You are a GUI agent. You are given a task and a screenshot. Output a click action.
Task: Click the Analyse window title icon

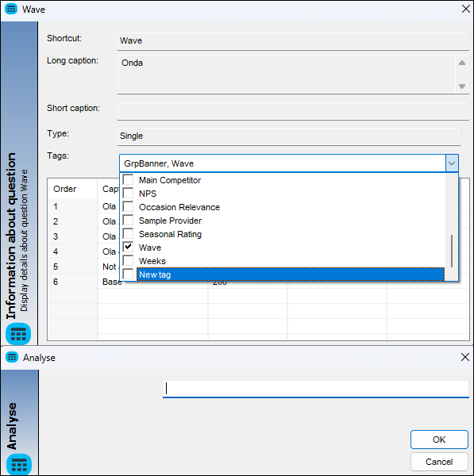(12, 357)
